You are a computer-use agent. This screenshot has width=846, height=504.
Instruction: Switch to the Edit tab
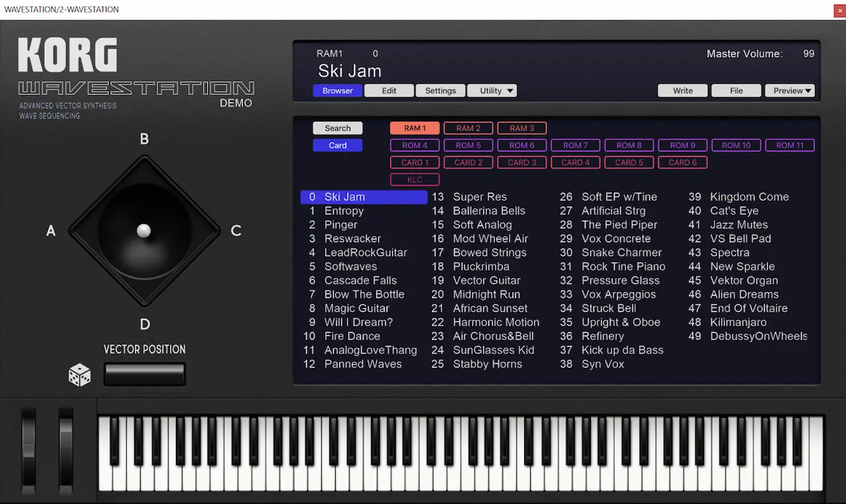(389, 90)
